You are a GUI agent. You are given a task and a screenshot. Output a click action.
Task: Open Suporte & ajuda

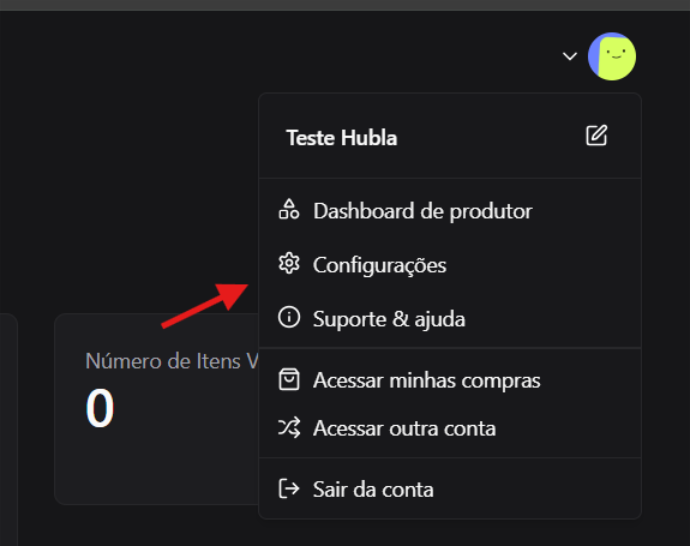(x=388, y=319)
